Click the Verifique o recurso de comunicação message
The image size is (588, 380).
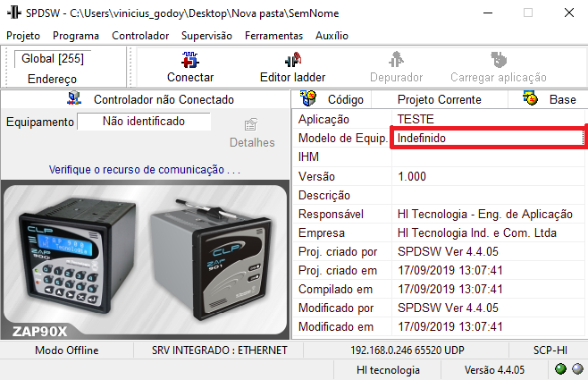click(x=145, y=170)
